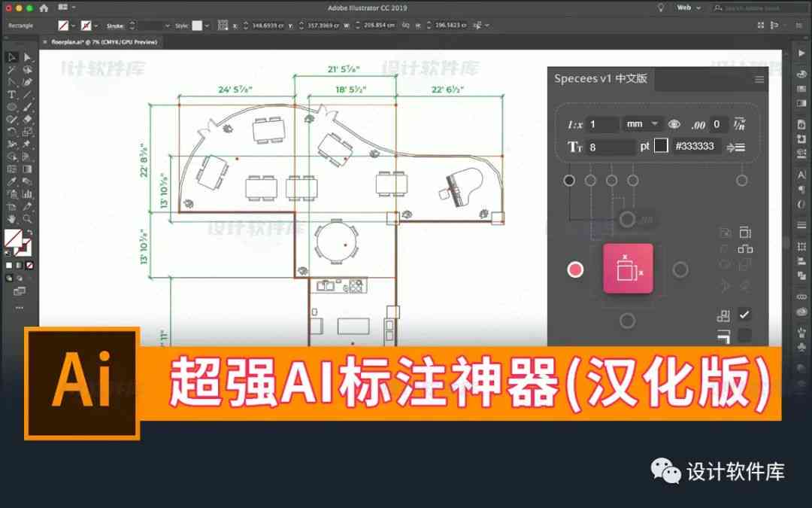812x508 pixels.
Task: Select far-right circle option in Specees row
Action: pyautogui.click(x=741, y=181)
